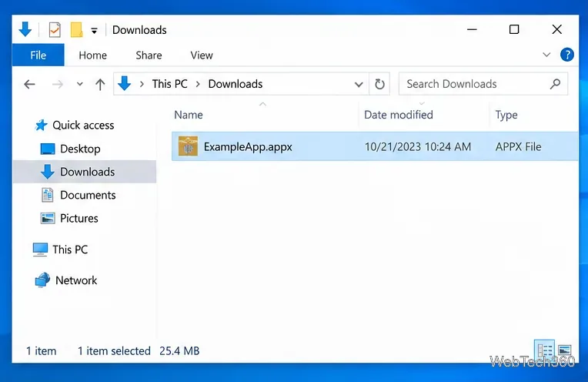Expand the ribbon with the chevron
The image size is (588, 382).
coord(546,55)
